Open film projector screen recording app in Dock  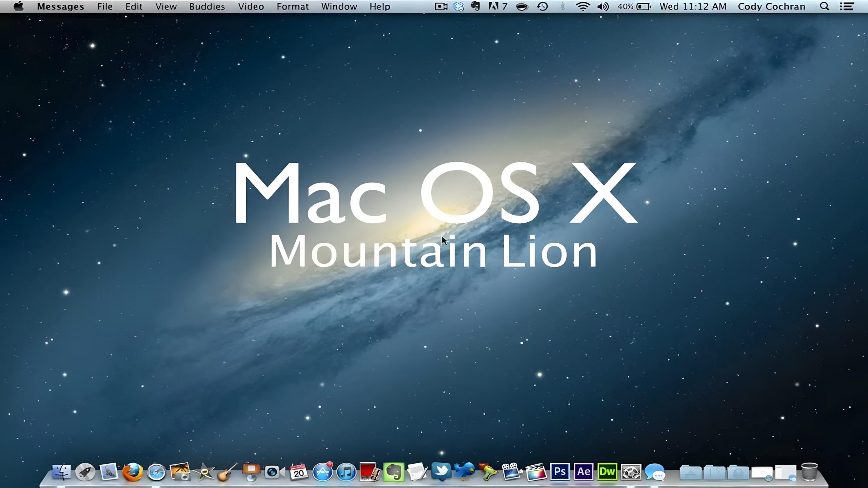[512, 472]
